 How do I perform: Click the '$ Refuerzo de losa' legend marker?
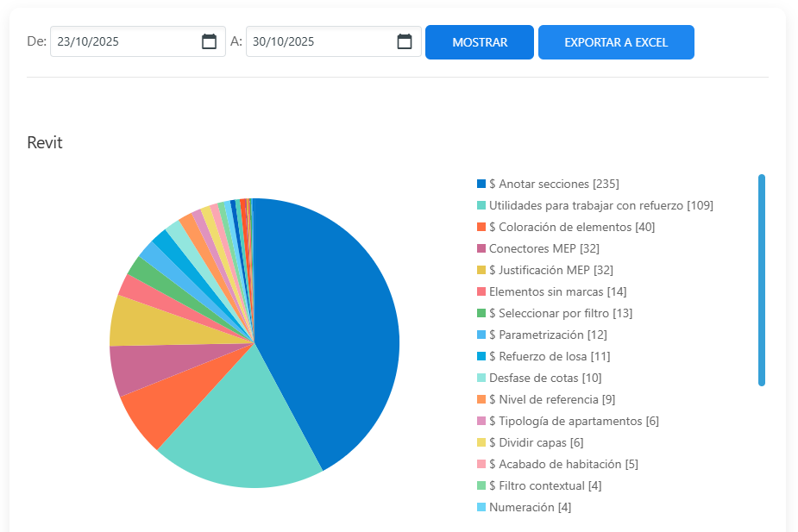point(481,356)
